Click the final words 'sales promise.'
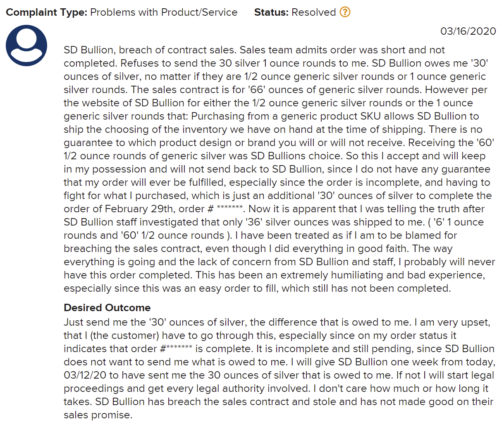This screenshot has height=432, width=504. [x=98, y=415]
